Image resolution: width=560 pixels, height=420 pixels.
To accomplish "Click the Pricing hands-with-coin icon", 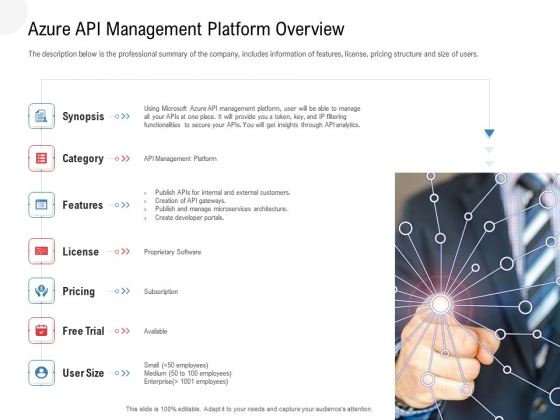I will pyautogui.click(x=41, y=291).
